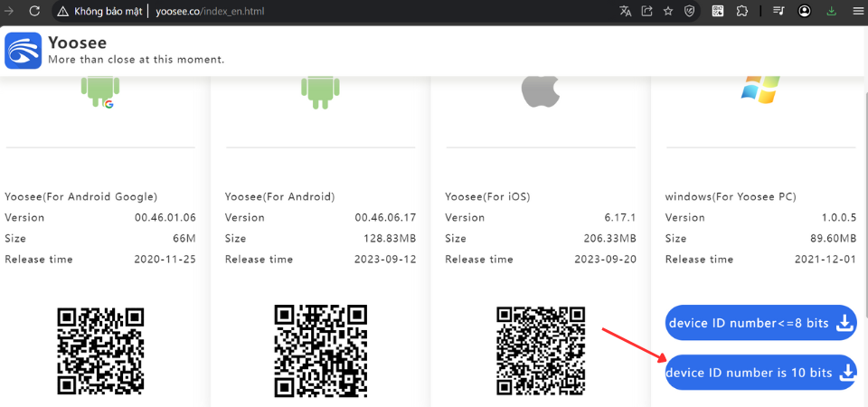Click version value 1.0.0.5
The height and width of the screenshot is (407, 868).
pyautogui.click(x=838, y=218)
